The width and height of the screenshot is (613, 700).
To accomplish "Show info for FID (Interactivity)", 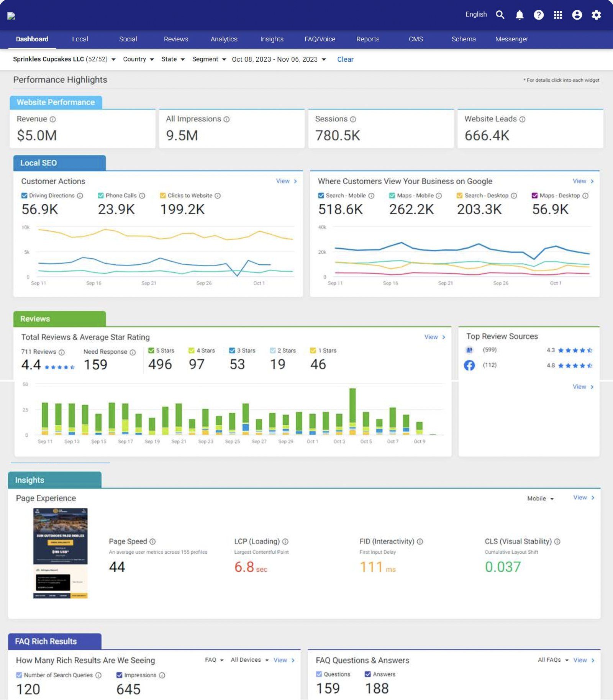I will point(420,541).
